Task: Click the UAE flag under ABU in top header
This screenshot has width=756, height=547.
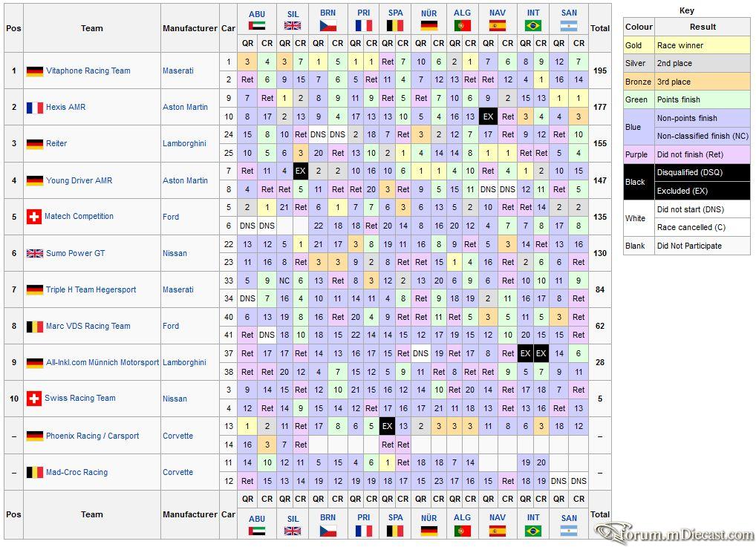Action: tap(256, 25)
